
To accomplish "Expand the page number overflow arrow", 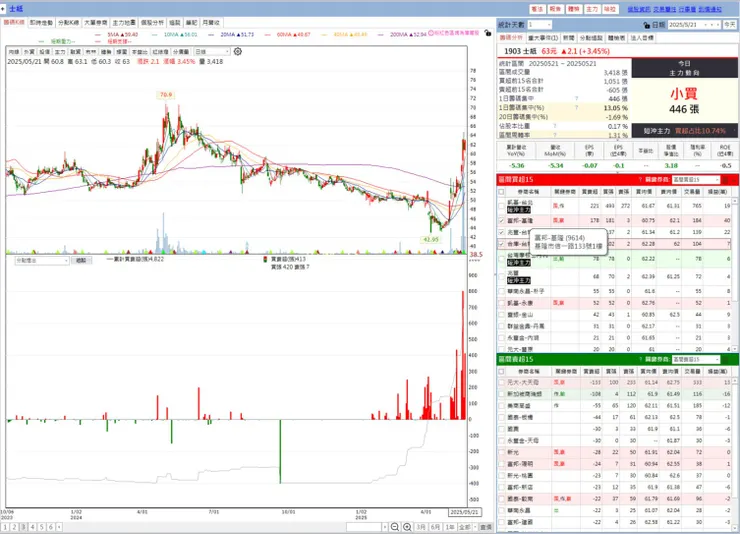I will pos(59,527).
